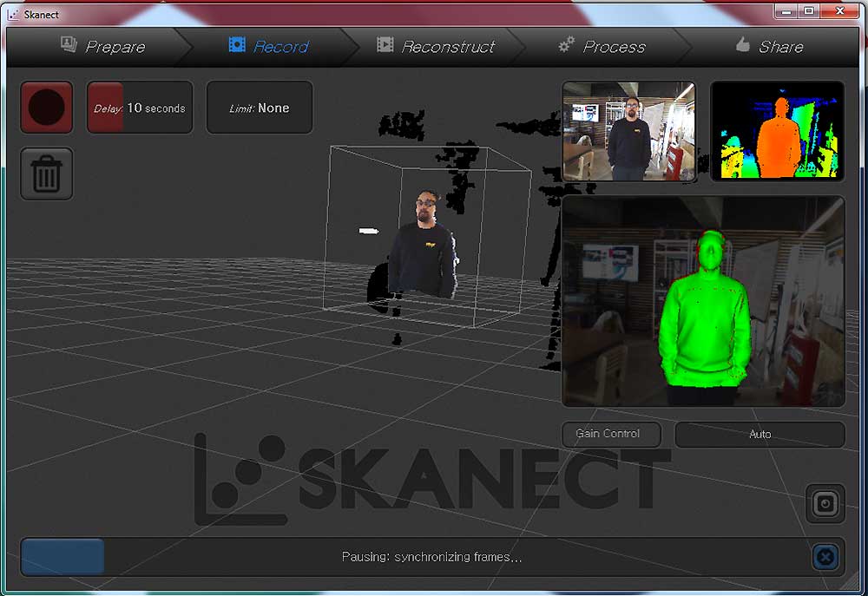Go to the Process tab
The width and height of the screenshot is (868, 596).
602,47
